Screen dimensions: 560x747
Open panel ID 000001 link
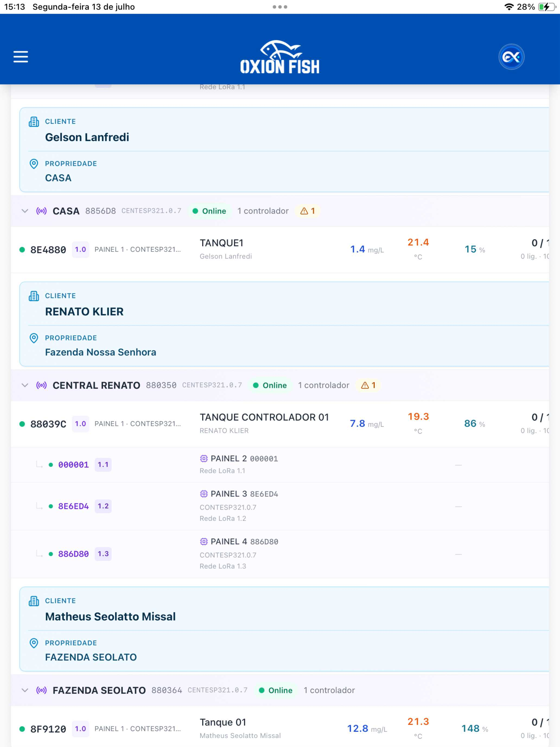[74, 465]
